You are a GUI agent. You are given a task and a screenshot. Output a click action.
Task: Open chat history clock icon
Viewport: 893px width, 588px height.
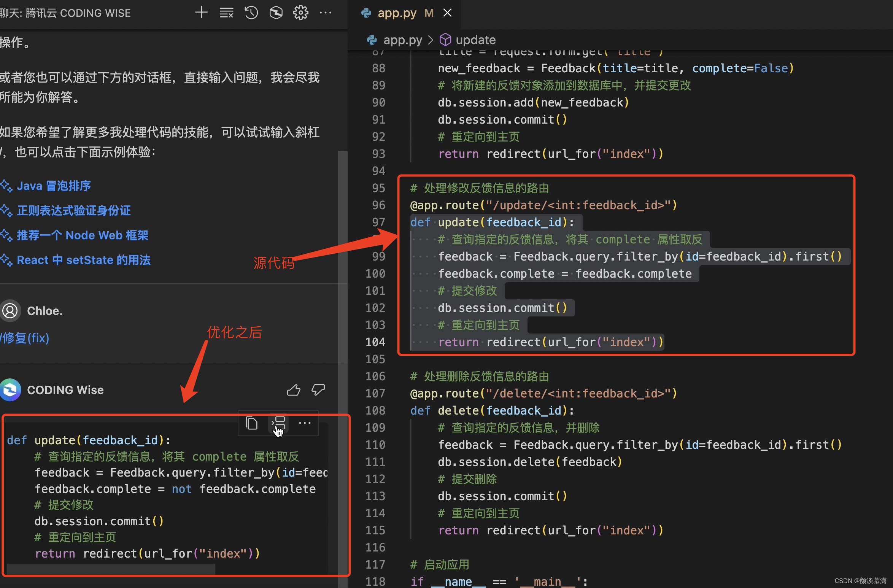[x=251, y=13]
